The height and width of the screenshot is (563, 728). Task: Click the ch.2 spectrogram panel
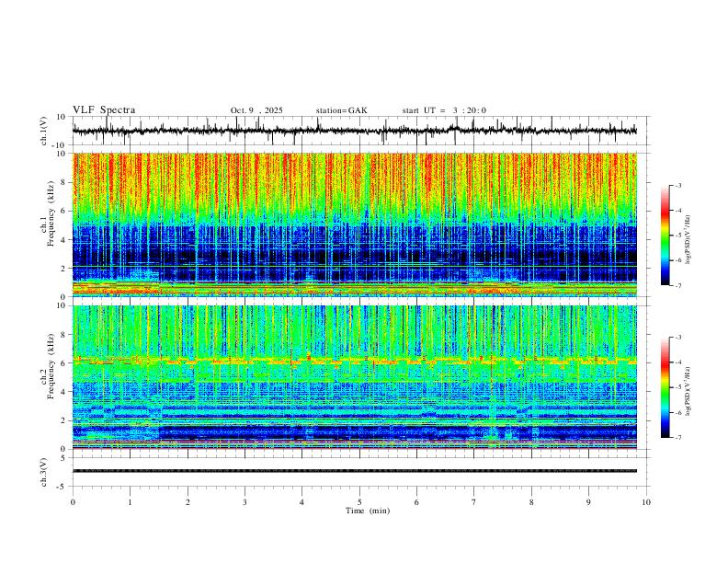click(354, 377)
